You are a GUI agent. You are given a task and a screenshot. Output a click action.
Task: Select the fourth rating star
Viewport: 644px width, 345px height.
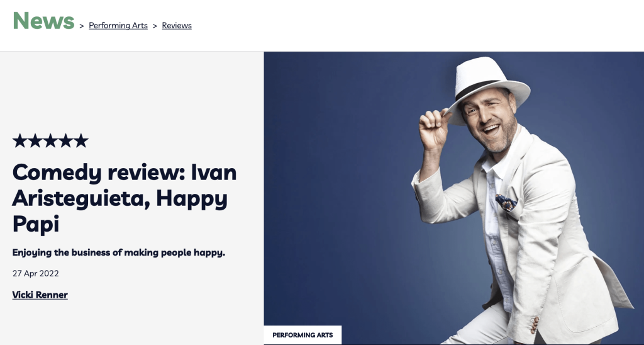[x=65, y=140]
